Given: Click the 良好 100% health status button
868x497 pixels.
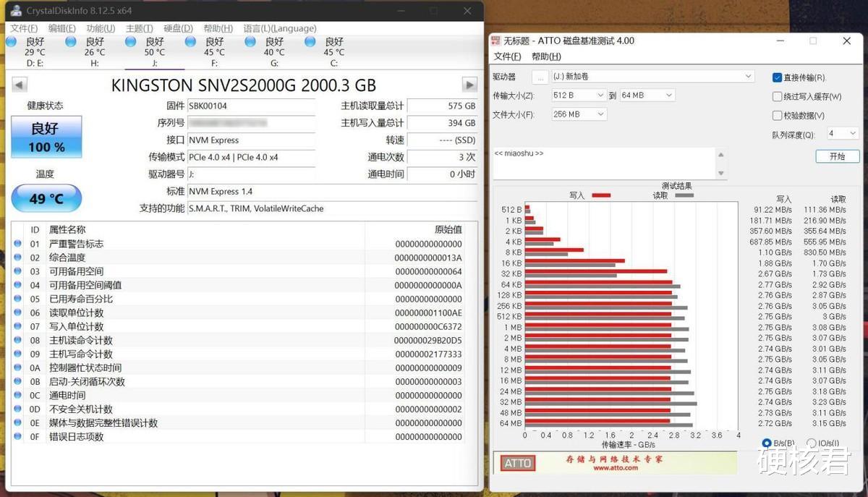Looking at the screenshot, I should coord(46,137).
